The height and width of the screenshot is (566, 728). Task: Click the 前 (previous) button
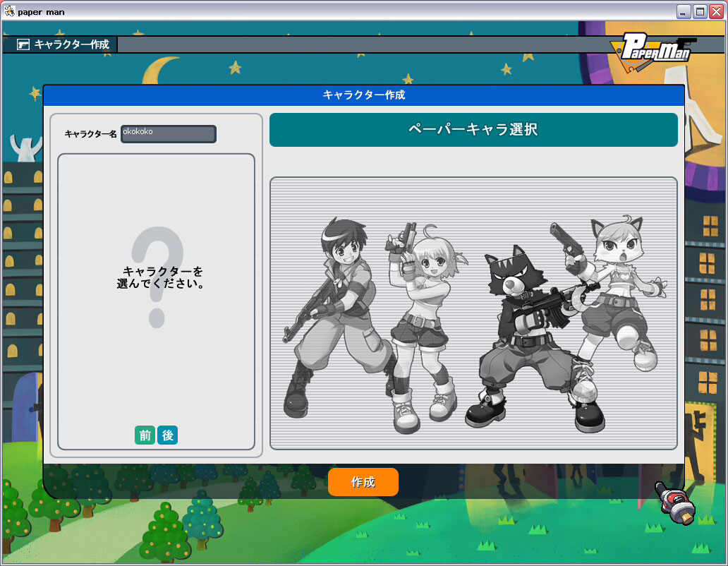tap(145, 435)
